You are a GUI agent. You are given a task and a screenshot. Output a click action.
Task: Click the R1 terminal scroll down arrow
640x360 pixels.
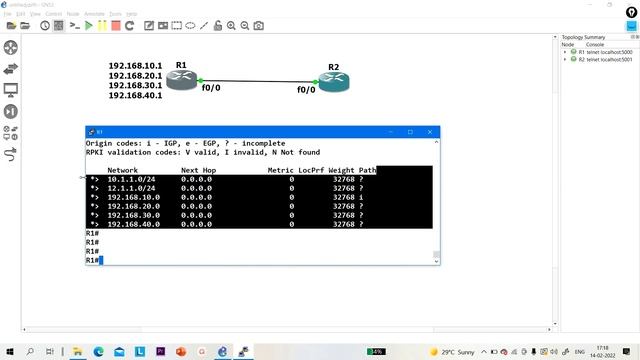click(x=436, y=261)
